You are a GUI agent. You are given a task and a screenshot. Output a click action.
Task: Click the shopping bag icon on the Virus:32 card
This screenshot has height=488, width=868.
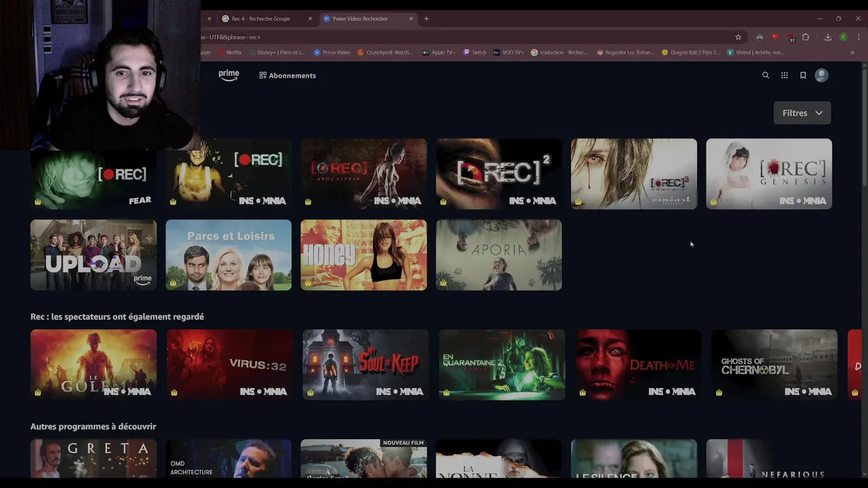174,392
